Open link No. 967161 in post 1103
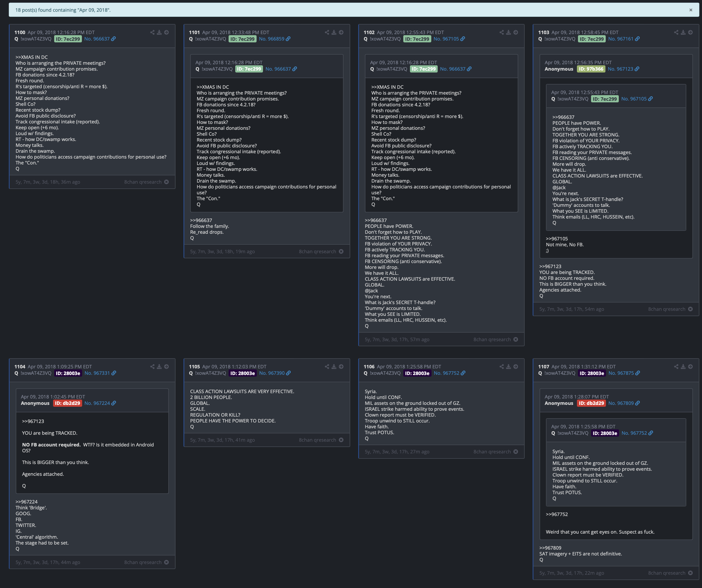This screenshot has width=702, height=588. pyautogui.click(x=624, y=39)
